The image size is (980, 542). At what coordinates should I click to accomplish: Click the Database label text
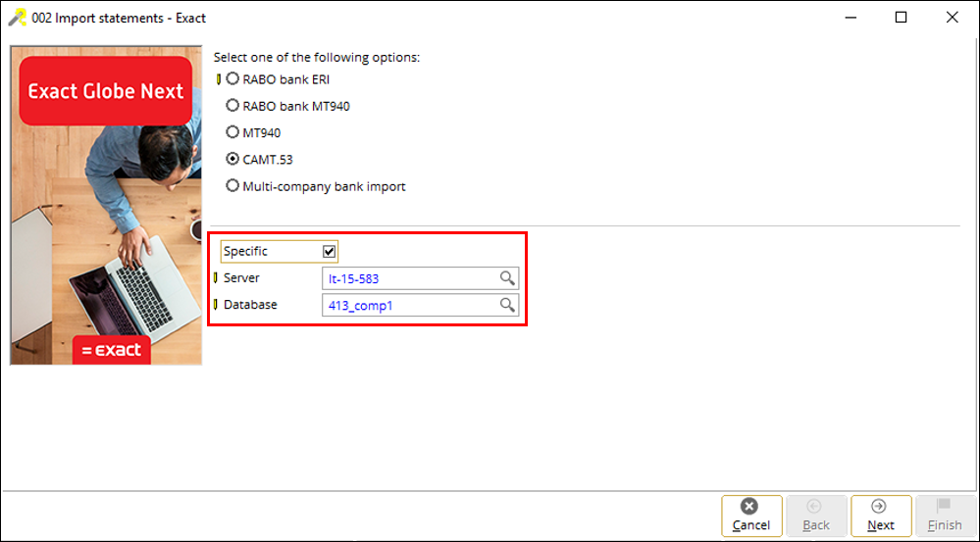(x=250, y=304)
